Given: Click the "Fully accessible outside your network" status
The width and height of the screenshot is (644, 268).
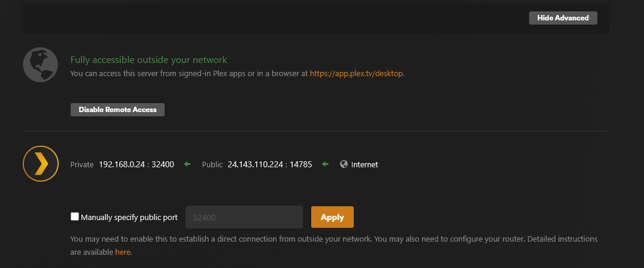Looking at the screenshot, I should (x=148, y=60).
